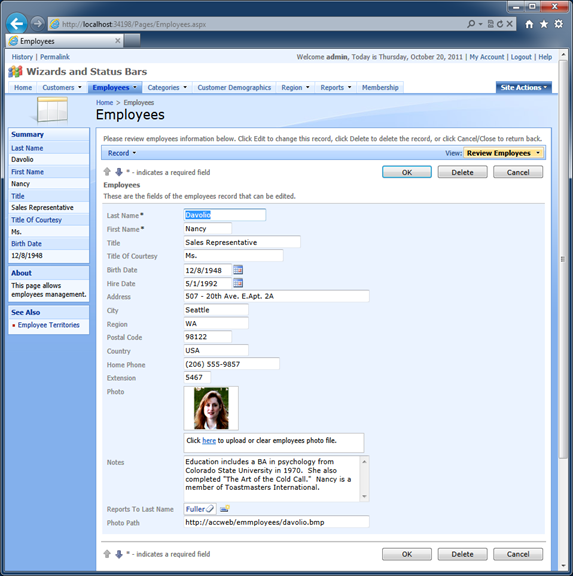Click the Notes scrollbar up arrow
This screenshot has width=573, height=576.
click(364, 461)
